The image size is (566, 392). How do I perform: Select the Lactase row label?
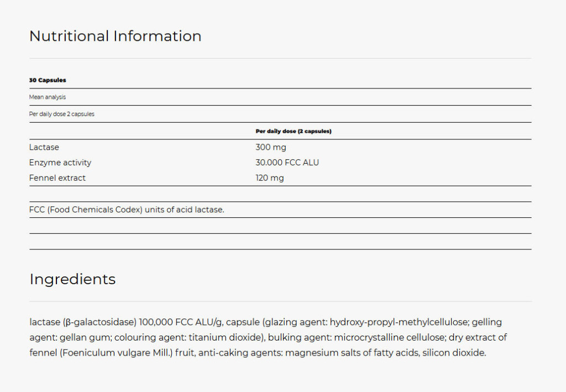pos(44,147)
